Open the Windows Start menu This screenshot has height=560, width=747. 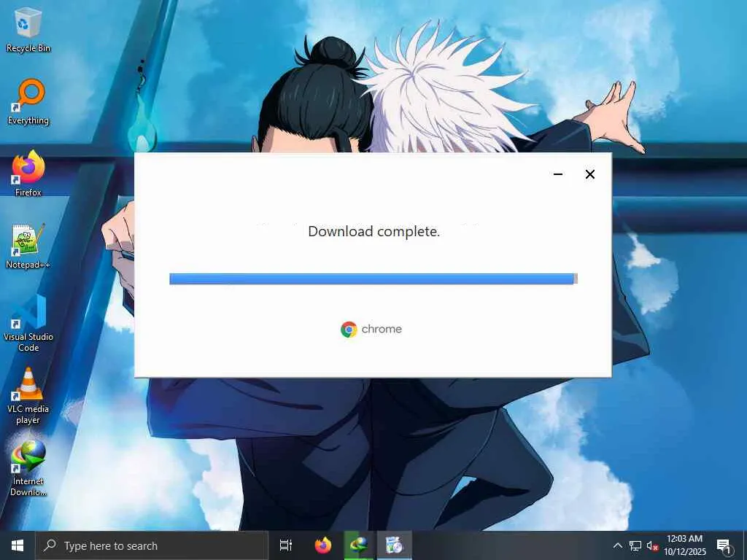[x=18, y=545]
